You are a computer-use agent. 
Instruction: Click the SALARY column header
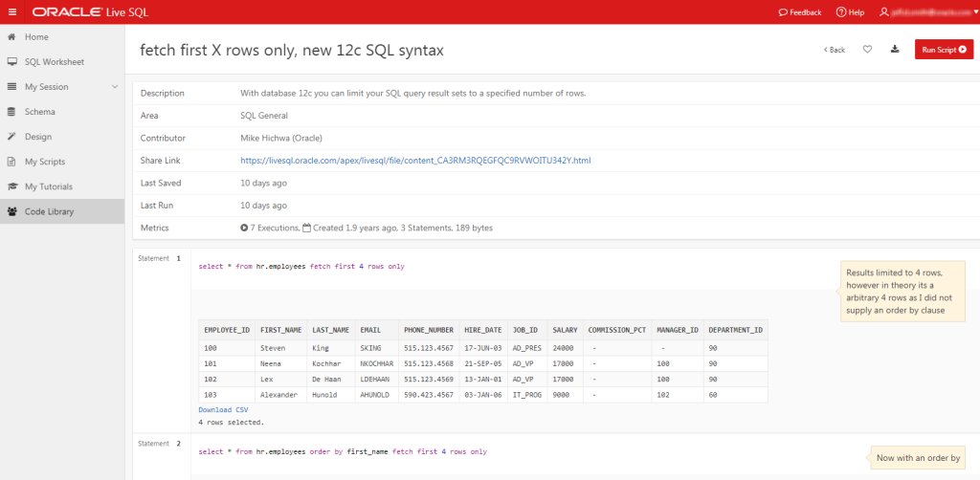(x=565, y=330)
